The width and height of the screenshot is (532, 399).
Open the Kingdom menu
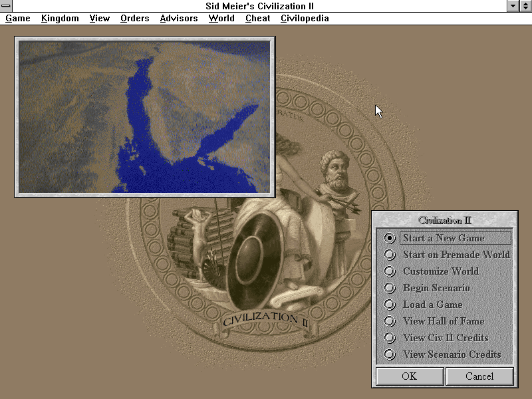point(60,19)
